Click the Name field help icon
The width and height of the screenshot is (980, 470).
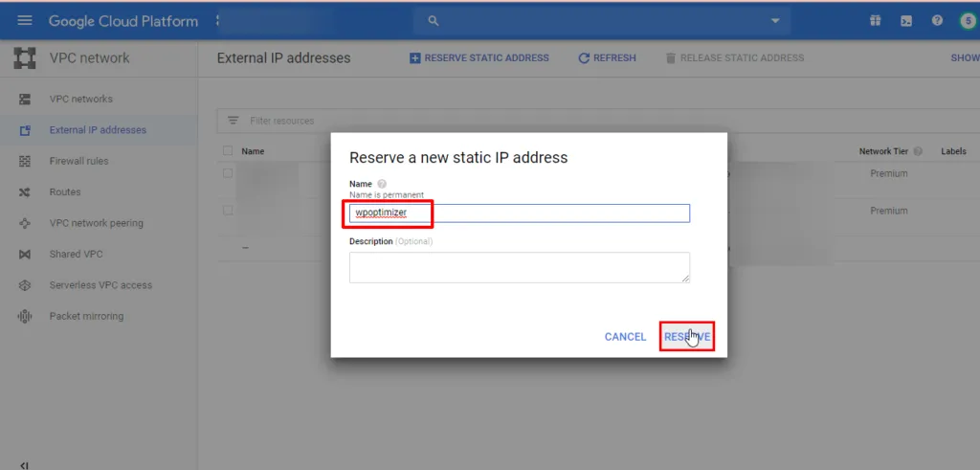coord(382,184)
